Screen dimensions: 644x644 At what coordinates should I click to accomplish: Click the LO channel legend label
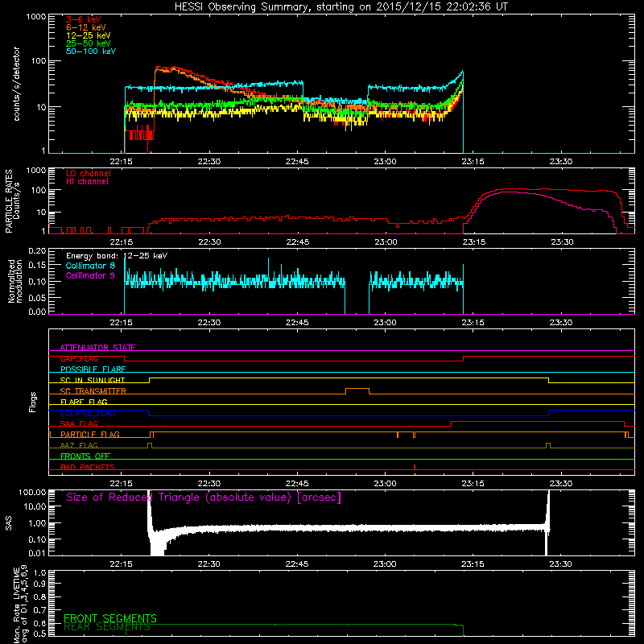tap(89, 173)
